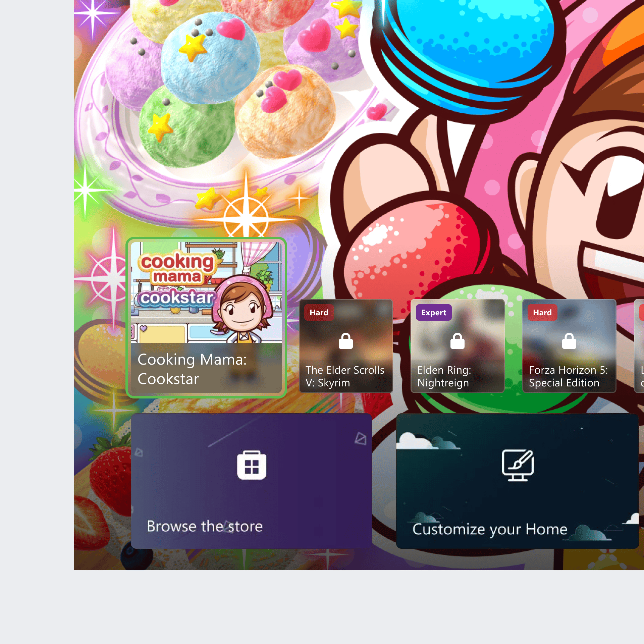Click the monitor-with-paintbrush customize icon

click(518, 465)
